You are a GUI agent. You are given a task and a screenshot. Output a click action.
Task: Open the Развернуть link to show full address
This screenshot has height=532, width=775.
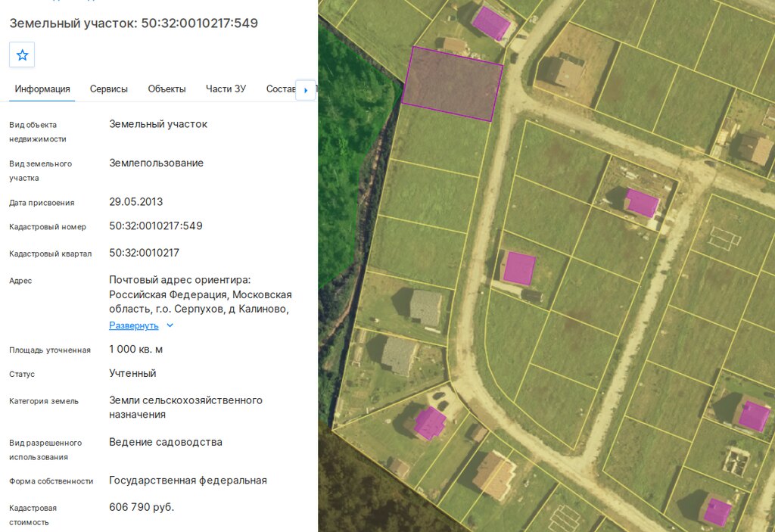point(134,325)
